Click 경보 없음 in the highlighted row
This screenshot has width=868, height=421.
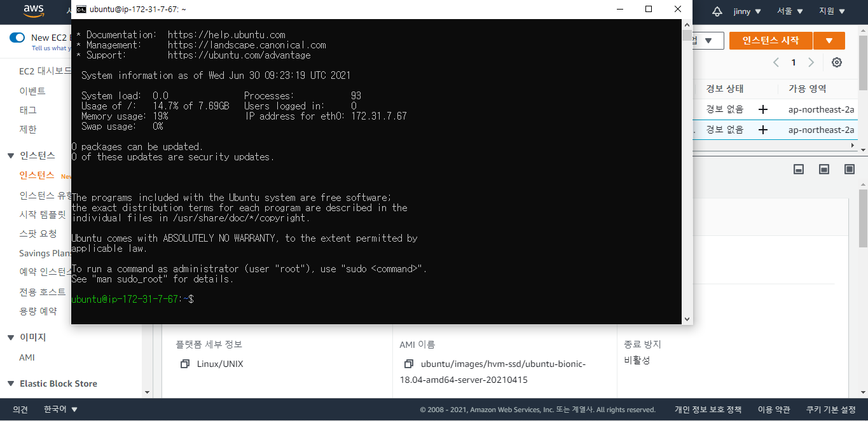point(724,130)
